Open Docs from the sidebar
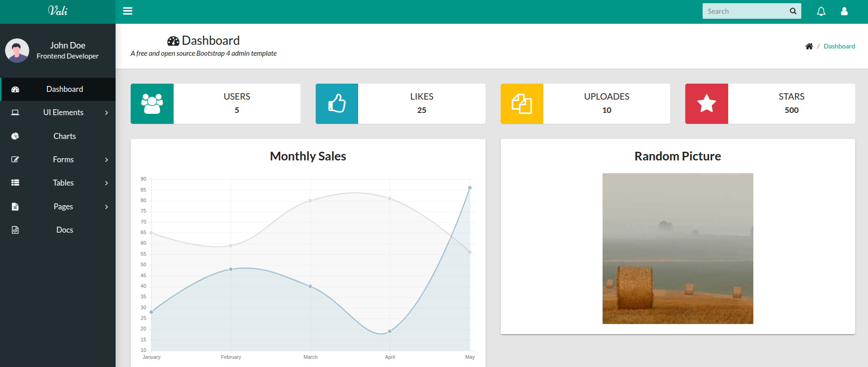This screenshot has width=868, height=367. [64, 230]
